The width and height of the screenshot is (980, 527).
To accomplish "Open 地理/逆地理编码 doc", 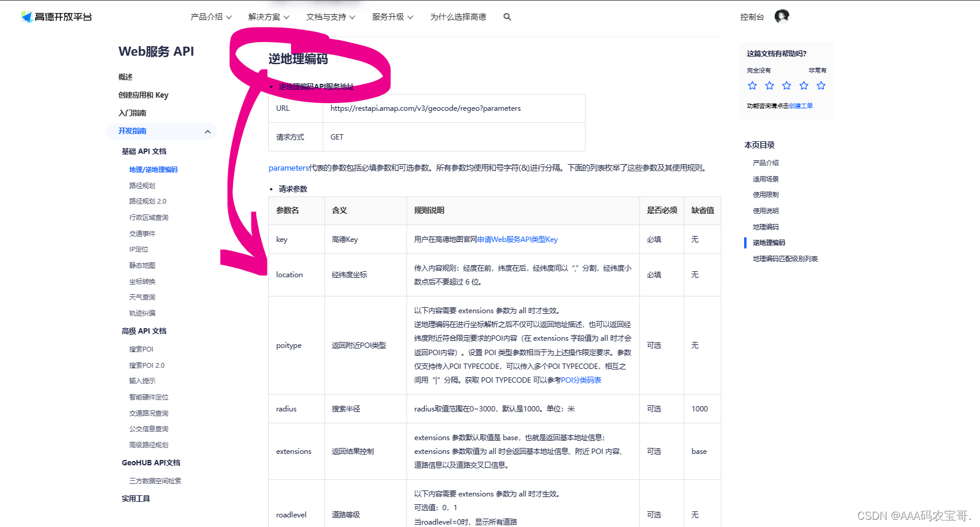I will click(153, 169).
